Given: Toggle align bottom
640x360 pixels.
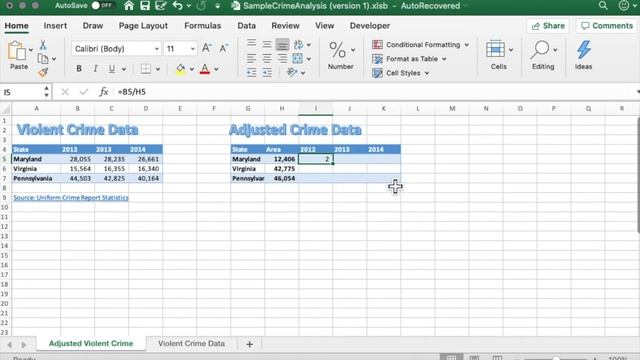Looking at the screenshot, I should 282,44.
